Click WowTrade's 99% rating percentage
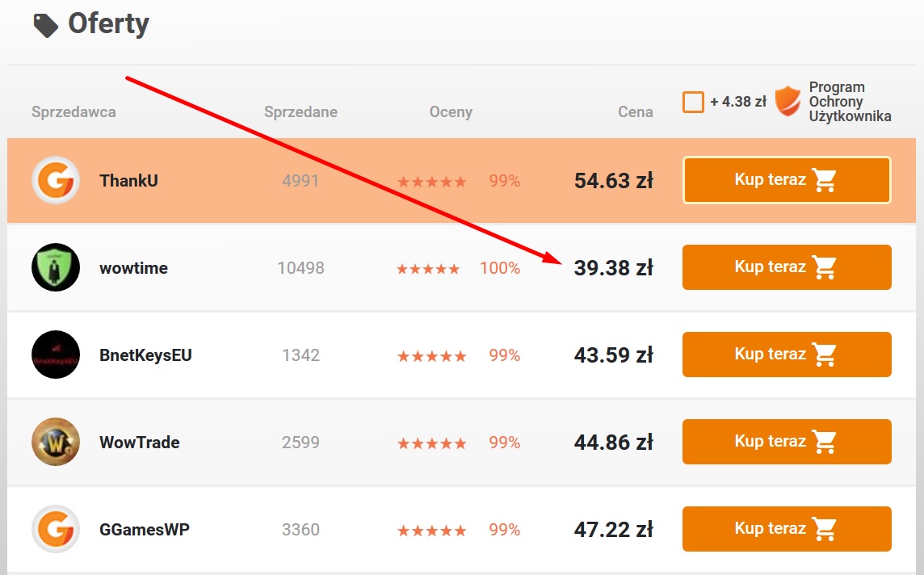This screenshot has width=924, height=575. tap(505, 443)
